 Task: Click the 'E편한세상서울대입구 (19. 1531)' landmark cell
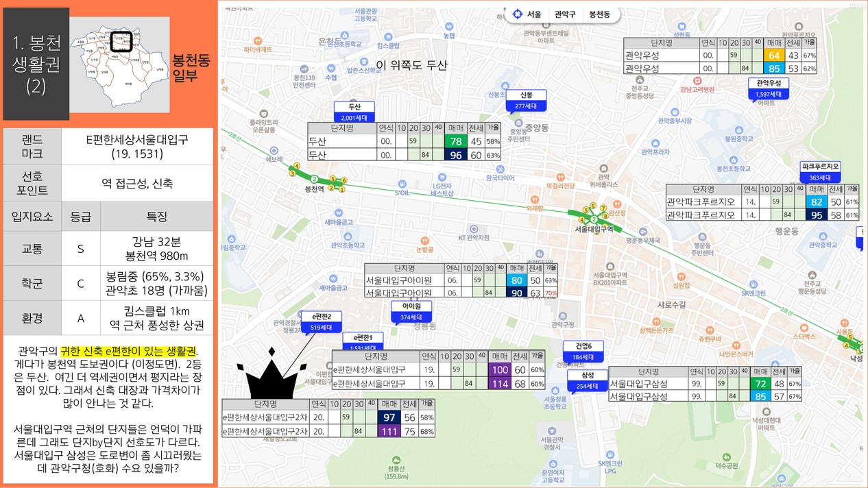point(137,147)
